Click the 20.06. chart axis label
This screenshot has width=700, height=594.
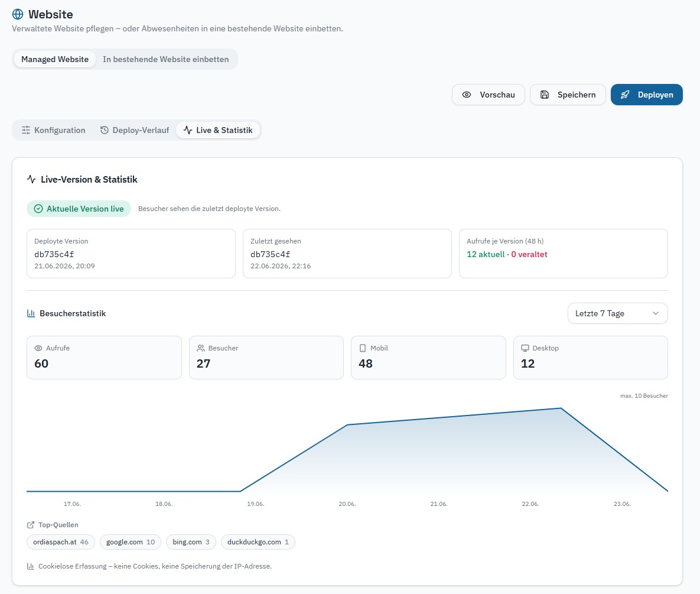[x=347, y=504]
